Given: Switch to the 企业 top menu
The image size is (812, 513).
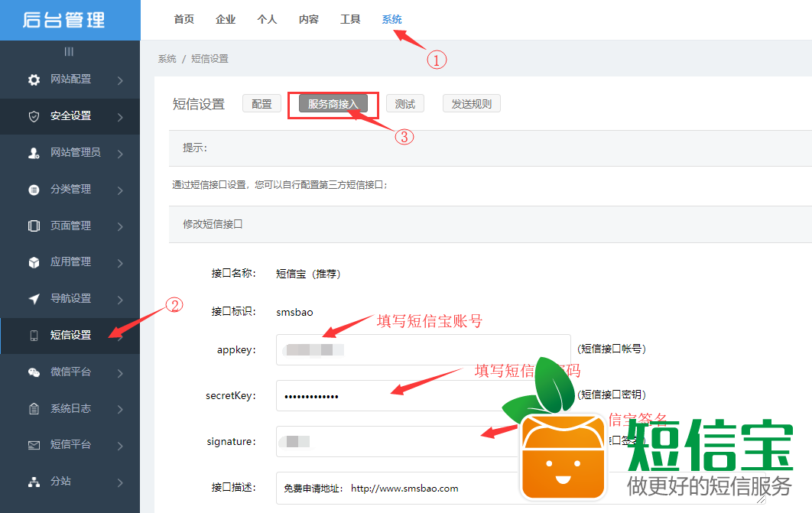Looking at the screenshot, I should [x=226, y=19].
